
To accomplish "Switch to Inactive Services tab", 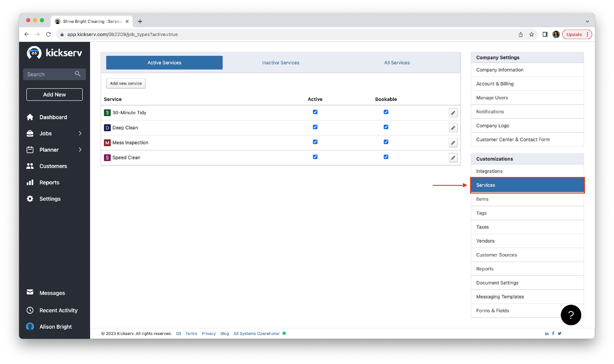I will pyautogui.click(x=280, y=63).
